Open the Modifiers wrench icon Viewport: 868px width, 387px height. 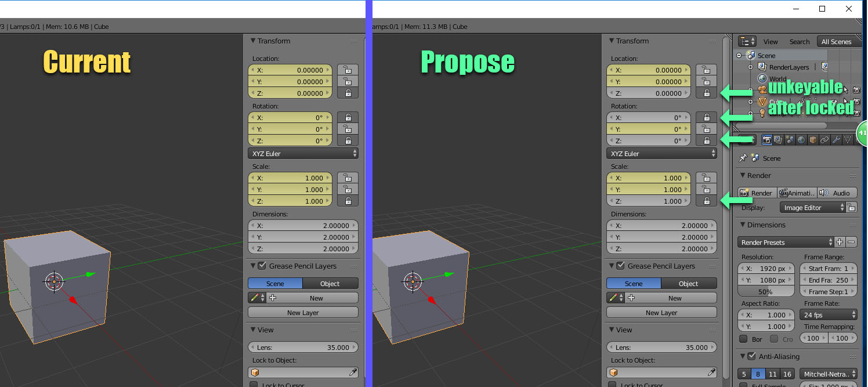tap(836, 140)
